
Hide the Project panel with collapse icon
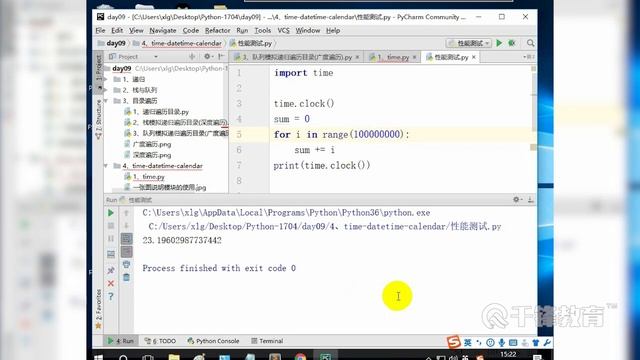220,56
